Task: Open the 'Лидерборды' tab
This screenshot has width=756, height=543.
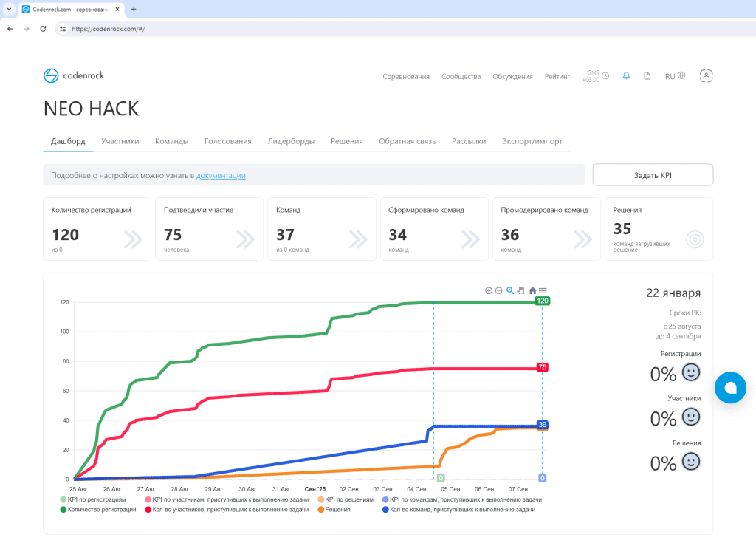Action: click(x=291, y=141)
